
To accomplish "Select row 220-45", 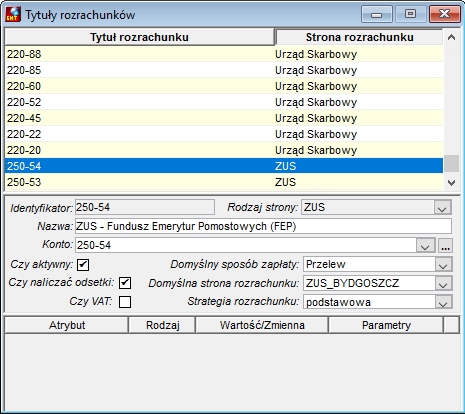I will click(x=224, y=118).
